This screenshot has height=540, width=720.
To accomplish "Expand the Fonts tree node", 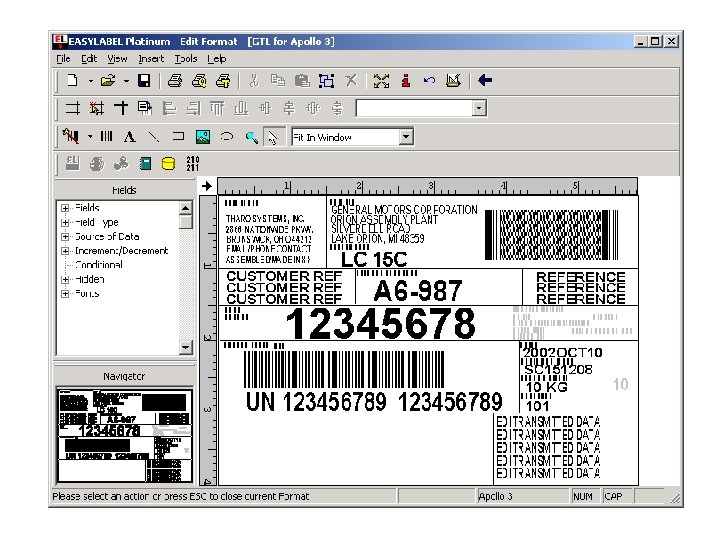I will 65,293.
